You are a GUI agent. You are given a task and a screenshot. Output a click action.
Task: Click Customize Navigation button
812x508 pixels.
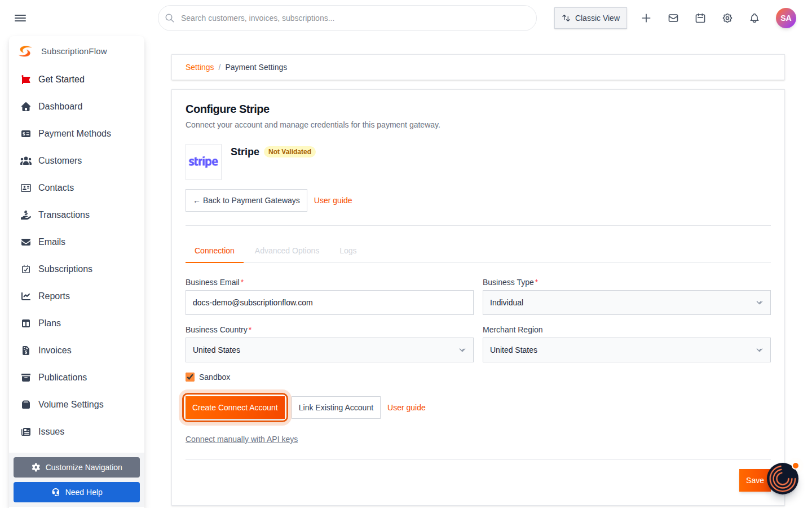(x=77, y=467)
